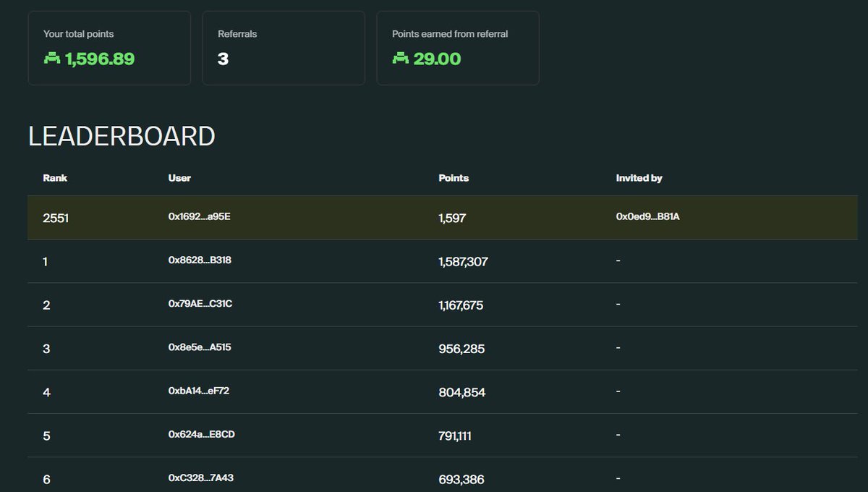This screenshot has width=868, height=492.
Task: Select the 'Your total points' label
Action: tap(78, 34)
